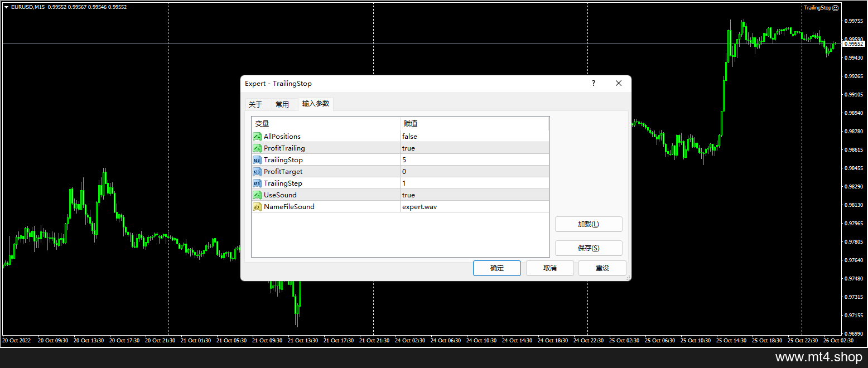
Task: Confirm with the 确定 button
Action: 497,268
